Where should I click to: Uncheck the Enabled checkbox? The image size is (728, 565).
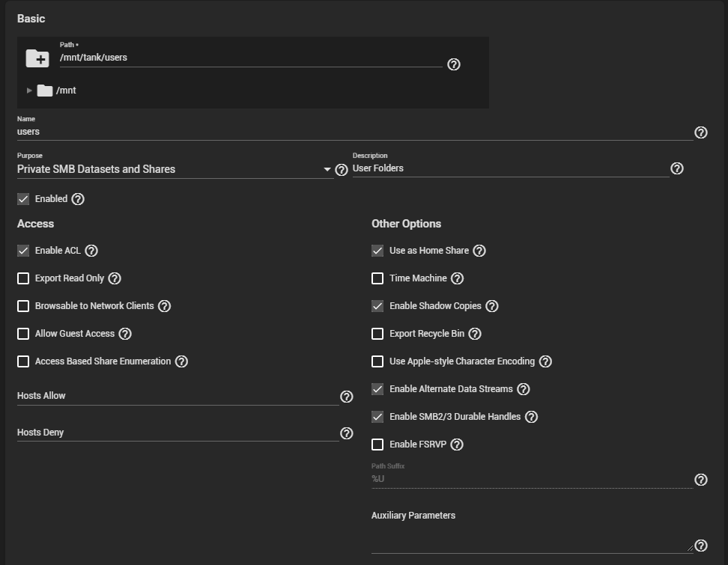pos(23,199)
